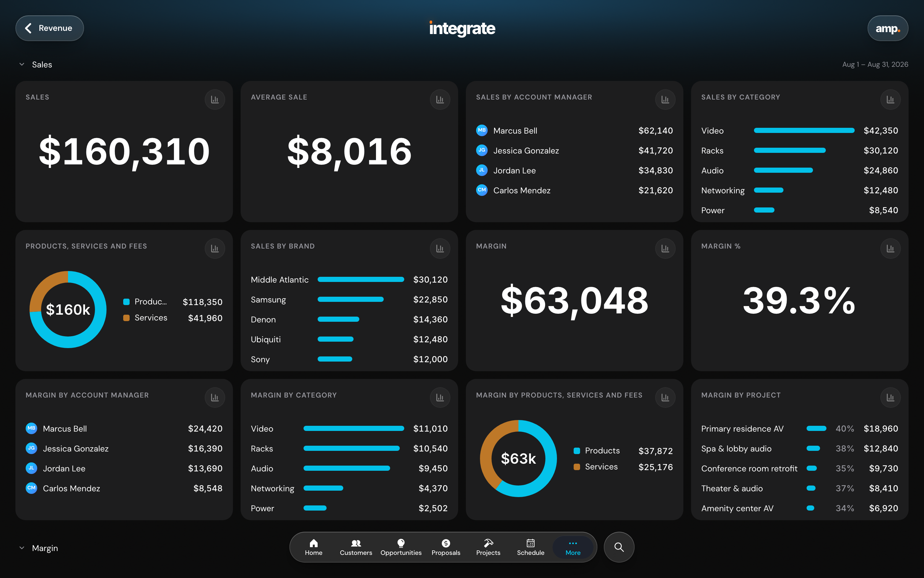924x578 pixels.
Task: Click the Aug 1 – Aug 31, 2026 date range
Action: [x=875, y=64]
